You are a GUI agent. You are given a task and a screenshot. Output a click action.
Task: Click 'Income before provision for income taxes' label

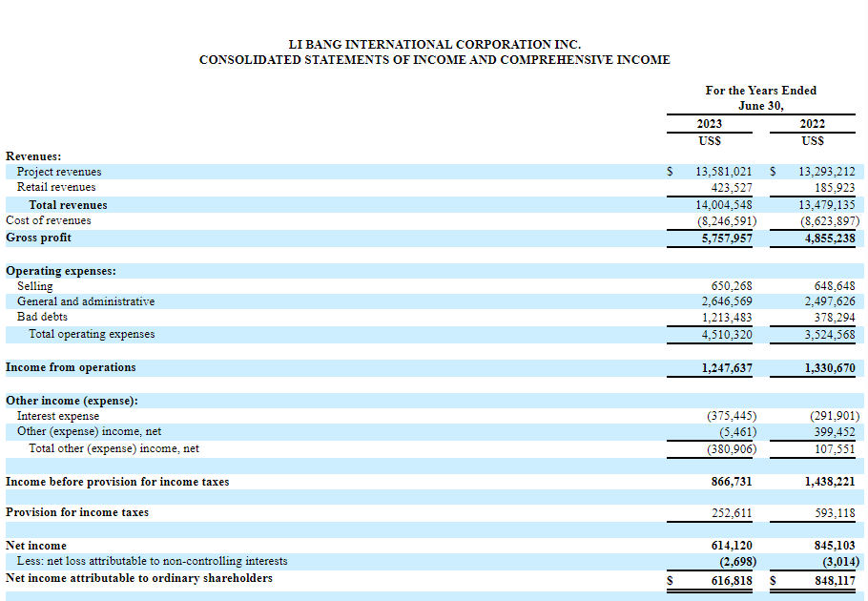click(x=117, y=482)
